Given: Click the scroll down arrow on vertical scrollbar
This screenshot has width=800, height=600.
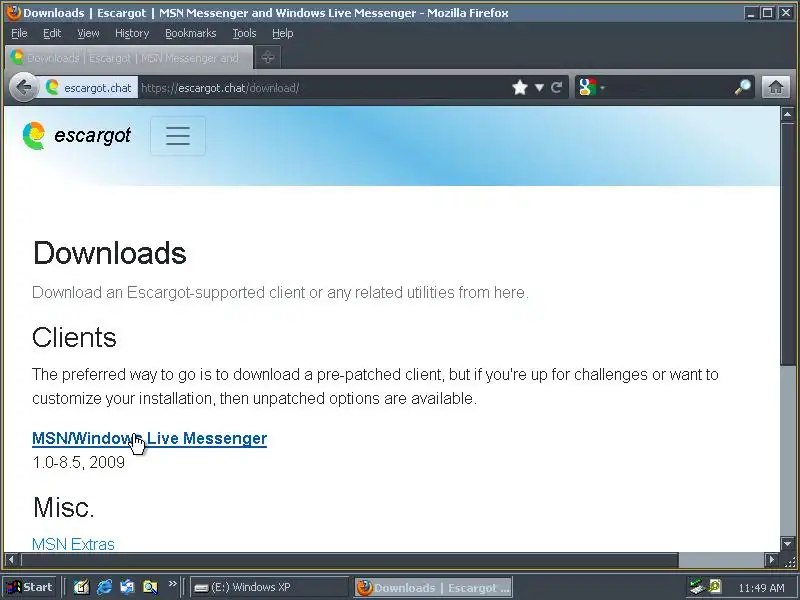Looking at the screenshot, I should pos(787,544).
